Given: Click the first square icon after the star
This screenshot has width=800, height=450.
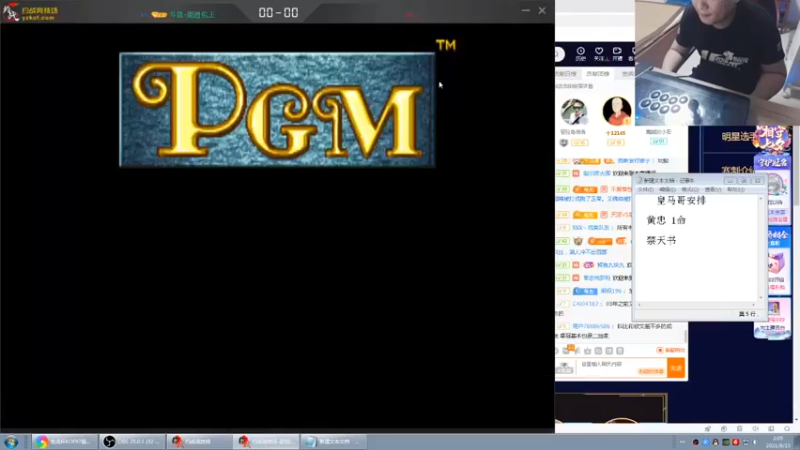Looking at the screenshot, I should 598,351.
